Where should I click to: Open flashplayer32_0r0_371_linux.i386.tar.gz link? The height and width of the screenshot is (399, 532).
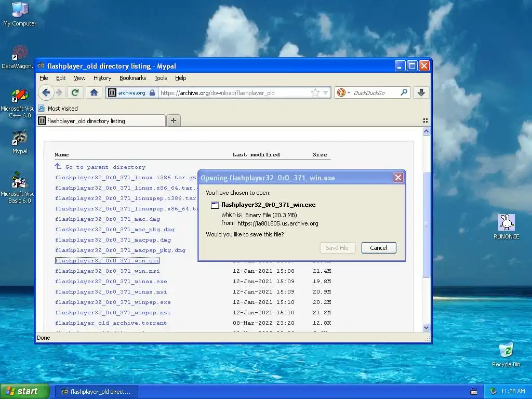pos(126,178)
